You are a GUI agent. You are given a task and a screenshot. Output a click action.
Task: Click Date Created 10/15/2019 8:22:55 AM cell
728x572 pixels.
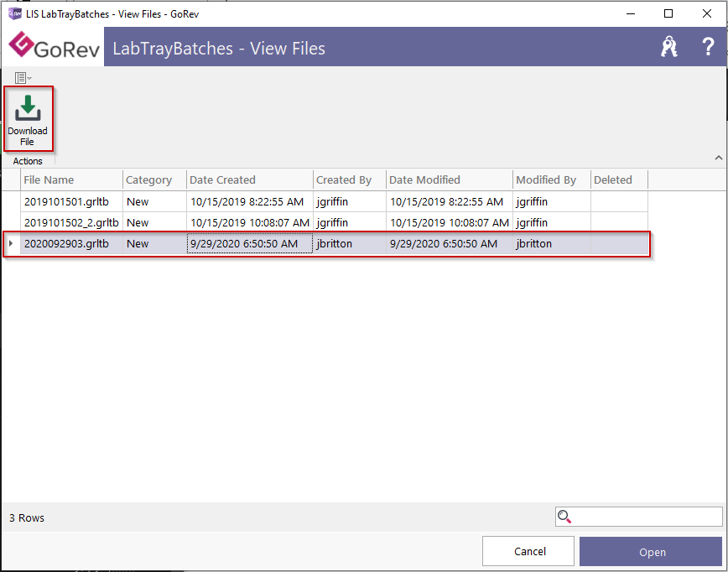click(250, 202)
